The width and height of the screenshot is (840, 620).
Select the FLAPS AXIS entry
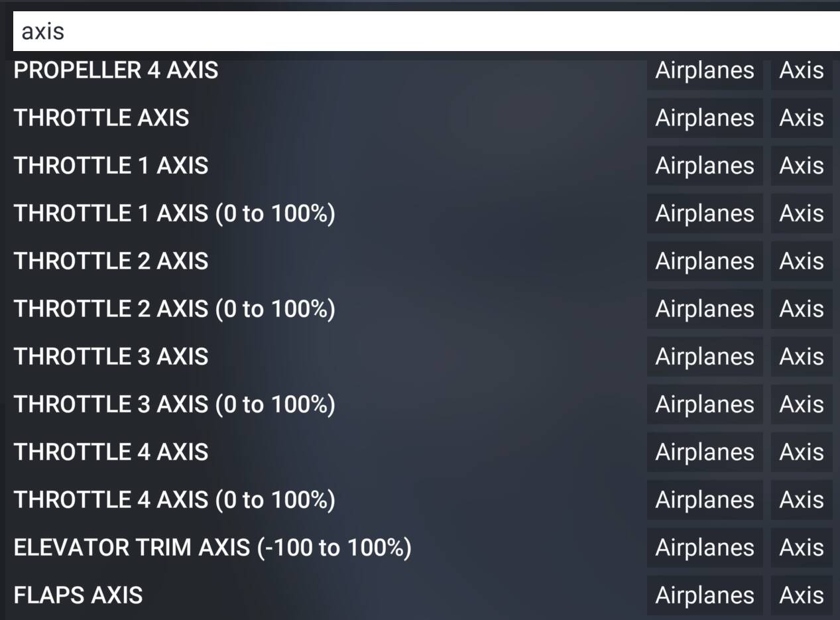click(x=78, y=595)
